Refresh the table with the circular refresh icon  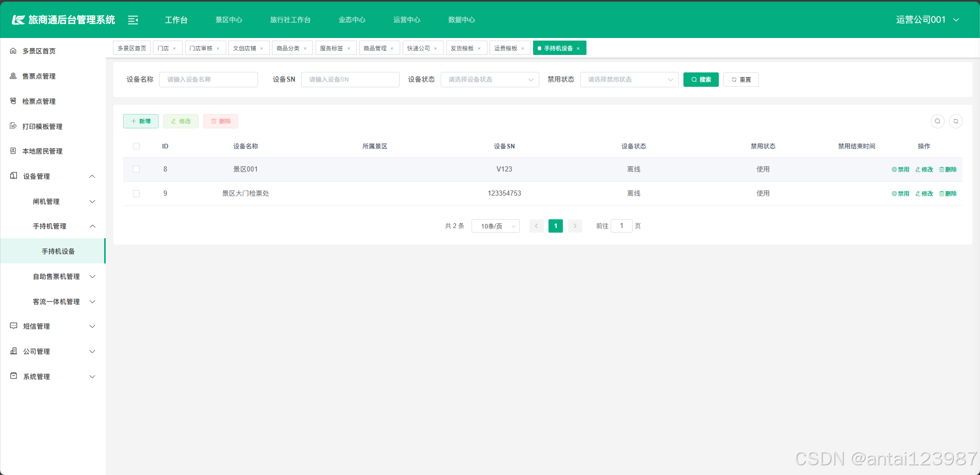point(956,121)
